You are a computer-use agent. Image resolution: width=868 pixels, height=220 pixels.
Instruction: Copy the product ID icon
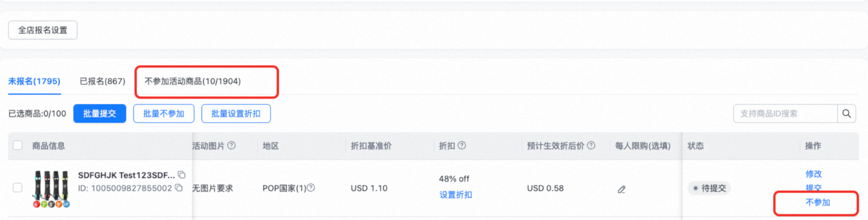(179, 188)
